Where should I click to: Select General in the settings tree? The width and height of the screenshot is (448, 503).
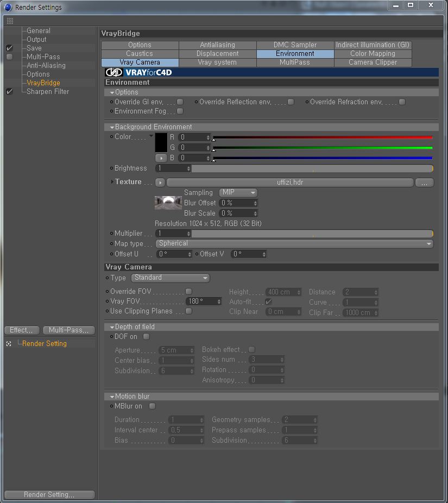coord(39,31)
